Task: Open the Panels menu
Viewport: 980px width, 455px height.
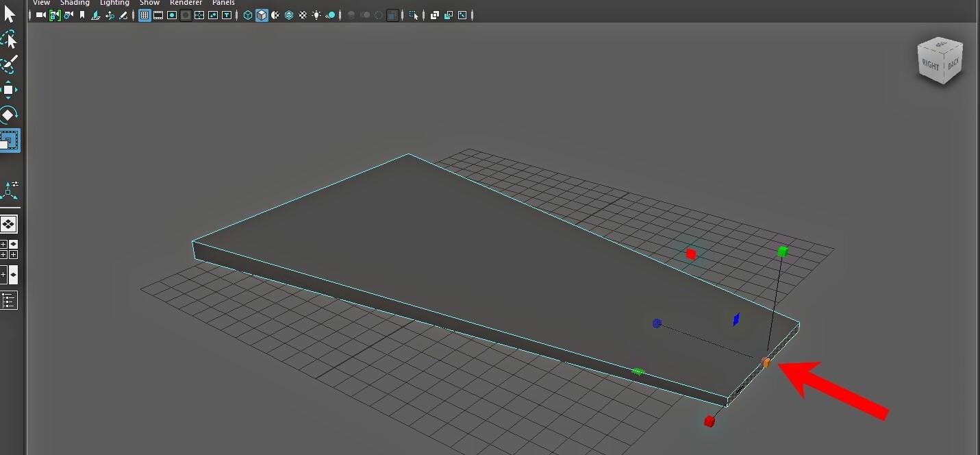Action: (223, 3)
